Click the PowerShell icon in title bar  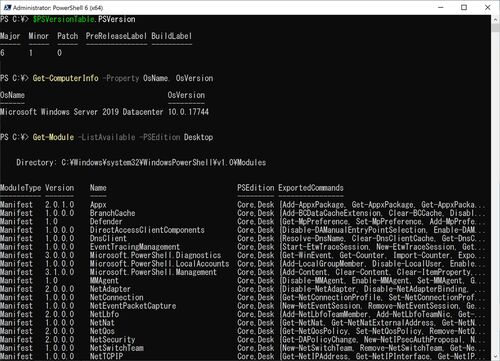coord(7,7)
